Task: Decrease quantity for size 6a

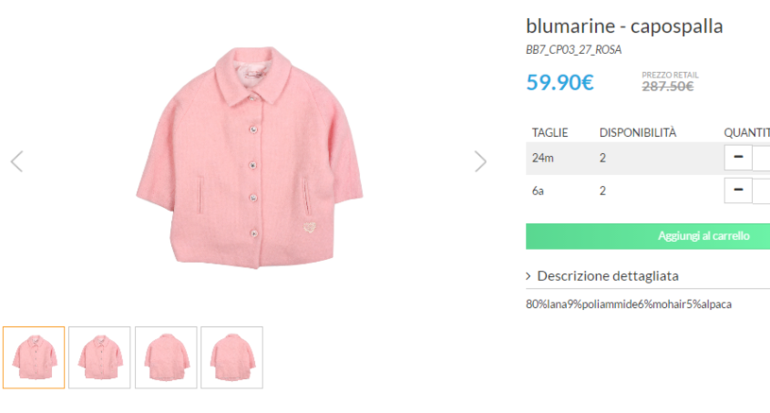Action: click(738, 190)
